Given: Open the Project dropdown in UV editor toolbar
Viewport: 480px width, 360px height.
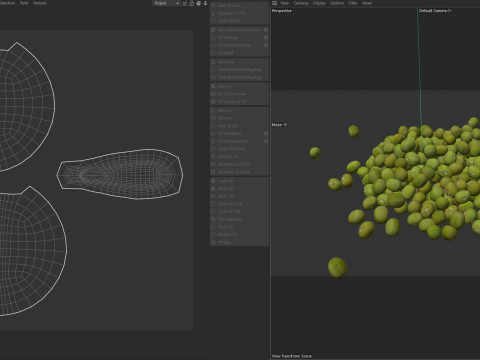Looking at the screenshot, I should click(x=166, y=3).
